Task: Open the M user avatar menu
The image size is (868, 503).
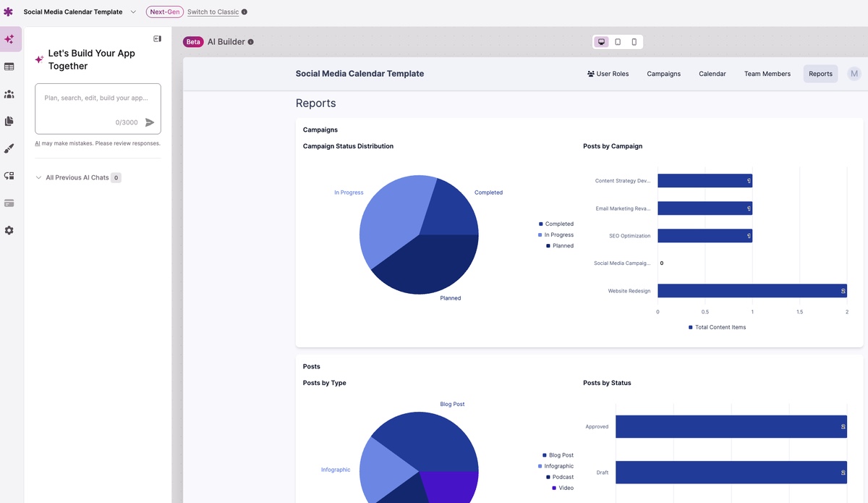Action: (854, 73)
